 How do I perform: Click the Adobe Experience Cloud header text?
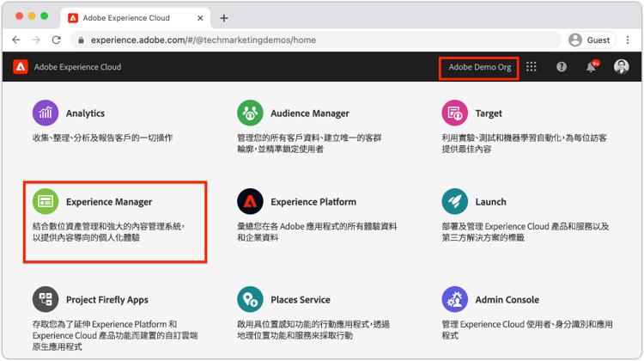(x=77, y=67)
